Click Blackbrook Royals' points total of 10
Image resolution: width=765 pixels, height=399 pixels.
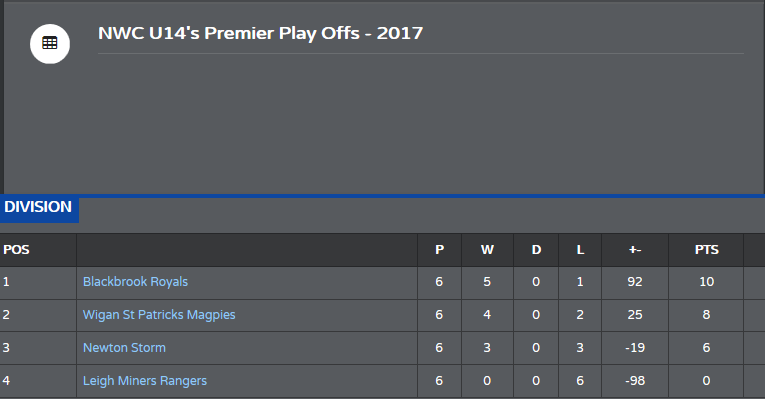[x=706, y=282]
